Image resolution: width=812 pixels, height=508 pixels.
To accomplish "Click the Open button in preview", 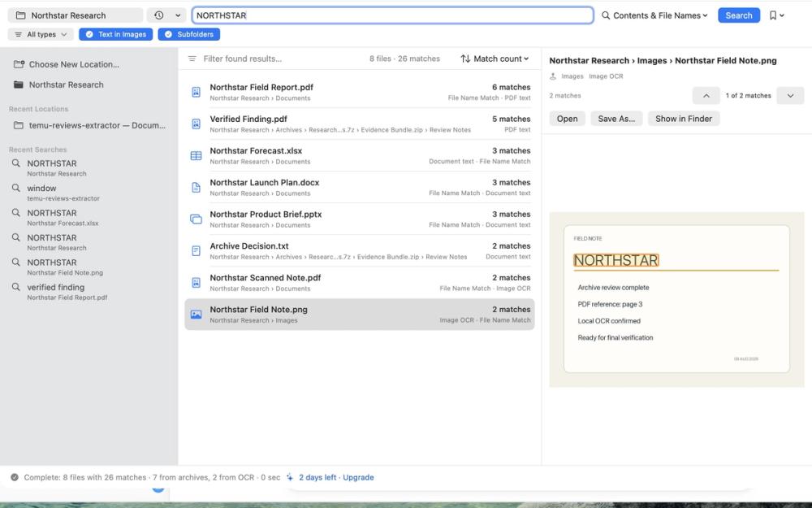I will pos(567,119).
